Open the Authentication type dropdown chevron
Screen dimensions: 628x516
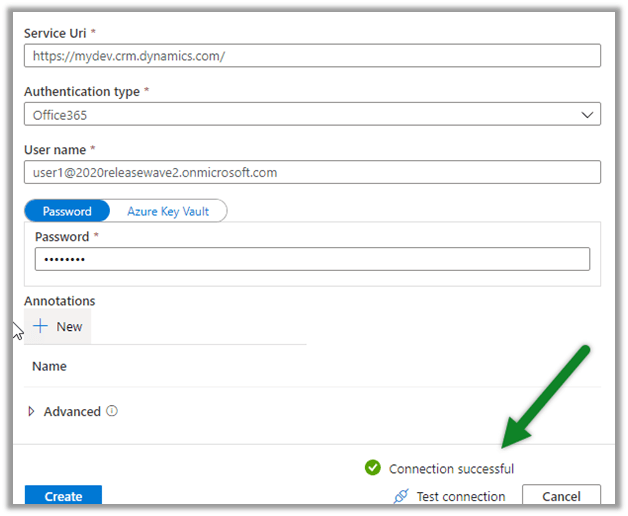pos(586,114)
